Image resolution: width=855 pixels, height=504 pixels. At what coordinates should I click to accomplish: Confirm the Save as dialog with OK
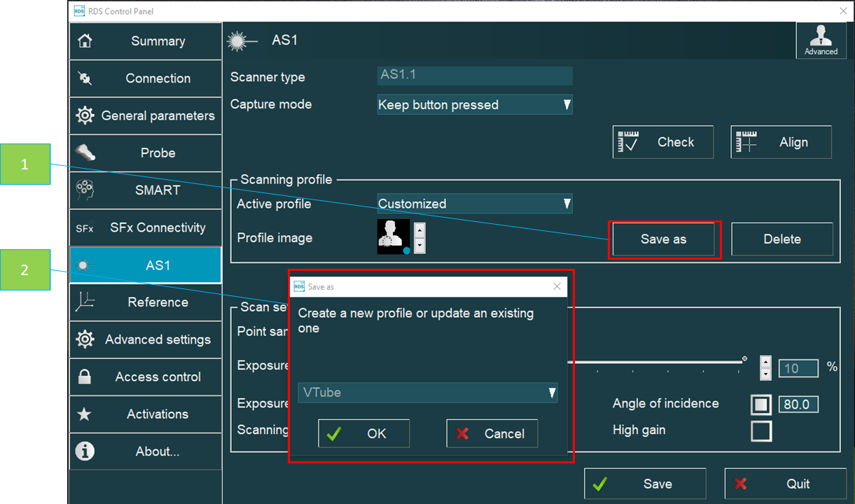pyautogui.click(x=363, y=433)
